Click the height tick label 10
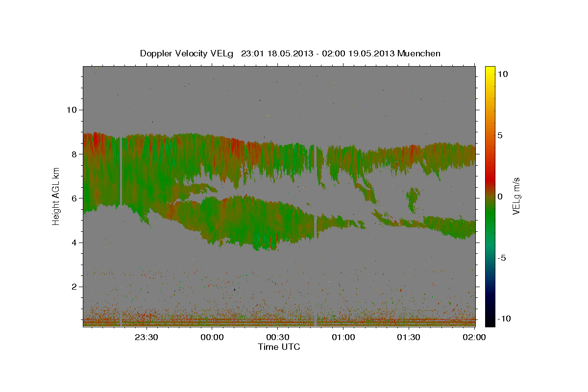The width and height of the screenshot is (588, 392). [72, 110]
